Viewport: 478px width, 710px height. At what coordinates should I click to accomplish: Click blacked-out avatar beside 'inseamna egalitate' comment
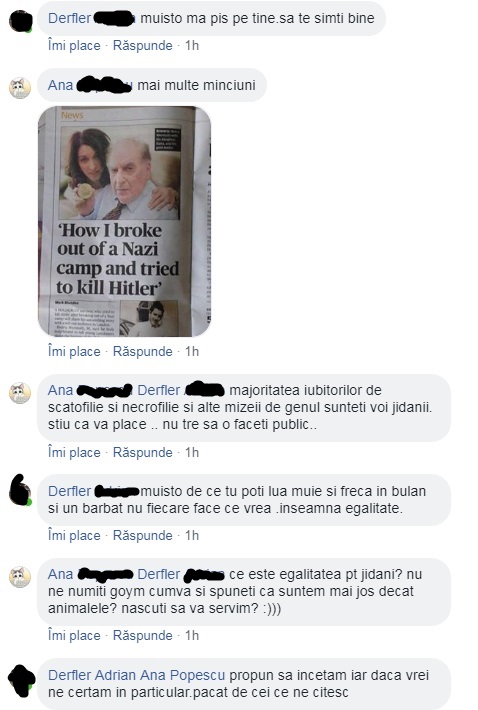[20, 490]
